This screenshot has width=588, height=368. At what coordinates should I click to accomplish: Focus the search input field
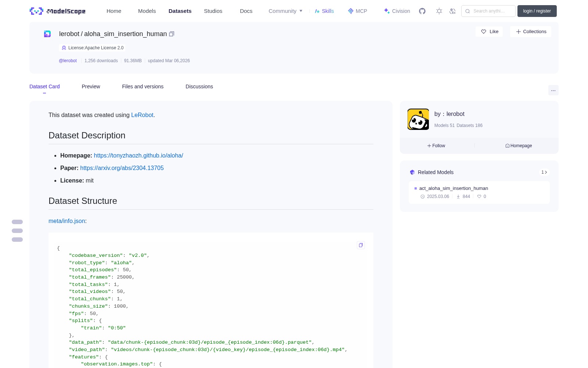(488, 11)
